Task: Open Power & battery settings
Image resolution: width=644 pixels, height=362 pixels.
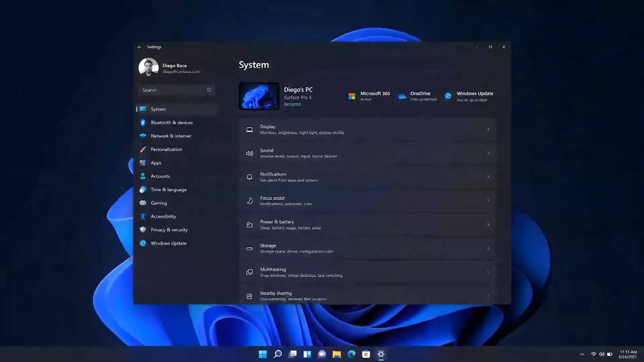Action: tap(368, 225)
